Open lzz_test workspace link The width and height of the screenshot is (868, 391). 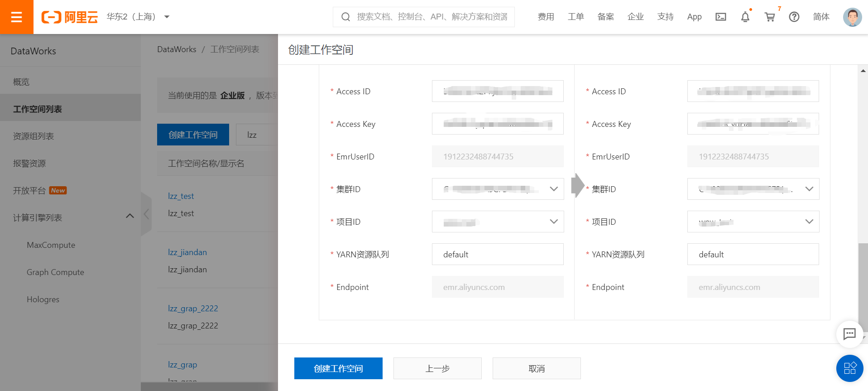point(181,196)
